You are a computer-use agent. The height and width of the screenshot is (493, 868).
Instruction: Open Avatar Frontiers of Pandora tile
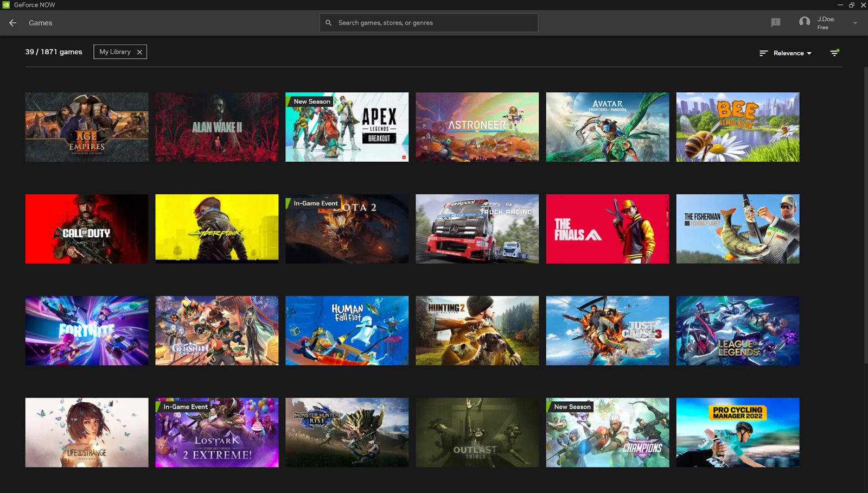click(x=608, y=127)
